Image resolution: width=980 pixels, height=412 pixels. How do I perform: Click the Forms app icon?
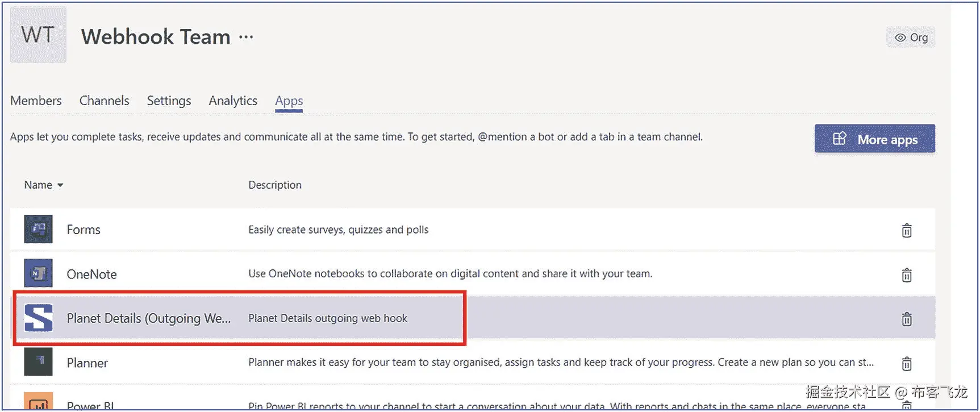tap(38, 229)
